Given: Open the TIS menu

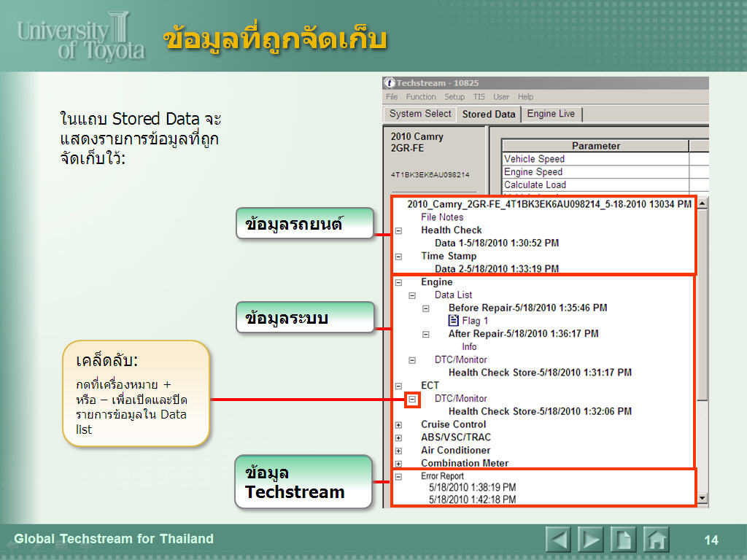Looking at the screenshot, I should [479, 97].
